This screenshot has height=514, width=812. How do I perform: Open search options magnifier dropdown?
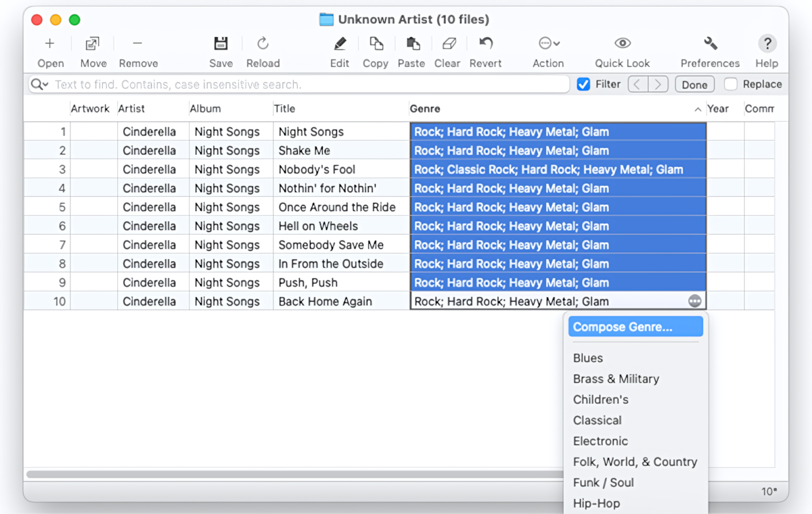(x=40, y=85)
